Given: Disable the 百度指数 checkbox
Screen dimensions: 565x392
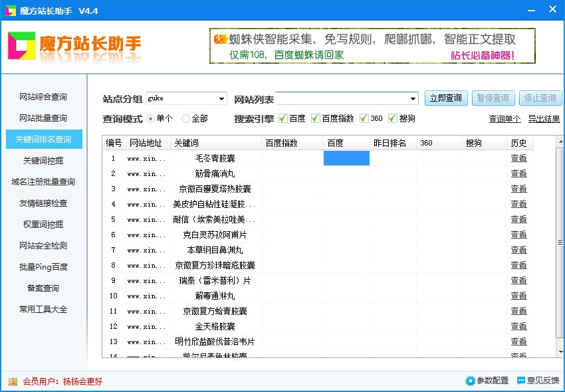Looking at the screenshot, I should click(x=316, y=118).
